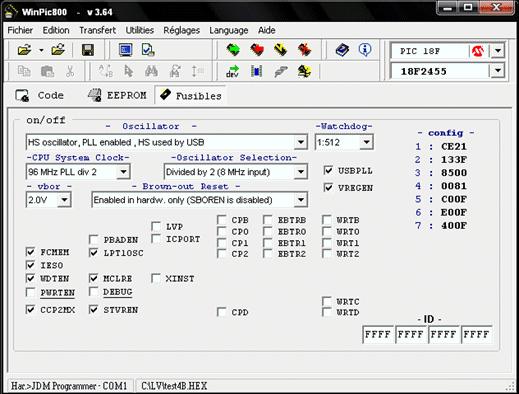Open arrow next to open-file icon
Viewport: 519px width, 394px height.
(41, 50)
